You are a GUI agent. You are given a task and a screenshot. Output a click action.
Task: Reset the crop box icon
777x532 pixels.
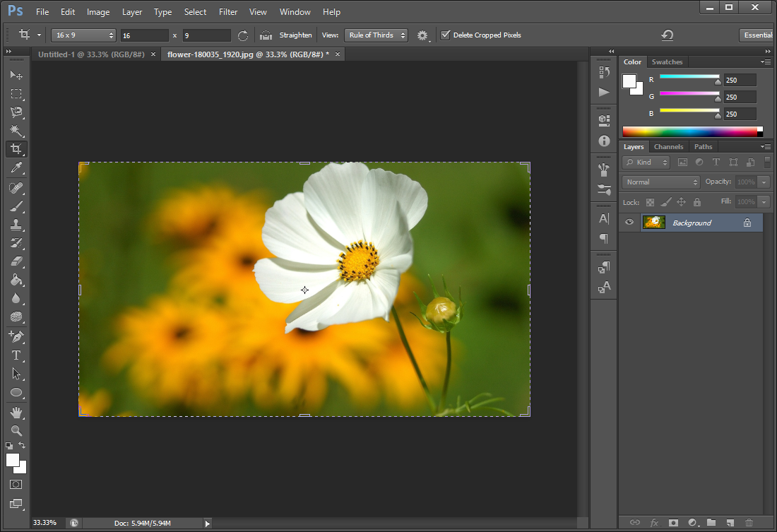tap(667, 35)
